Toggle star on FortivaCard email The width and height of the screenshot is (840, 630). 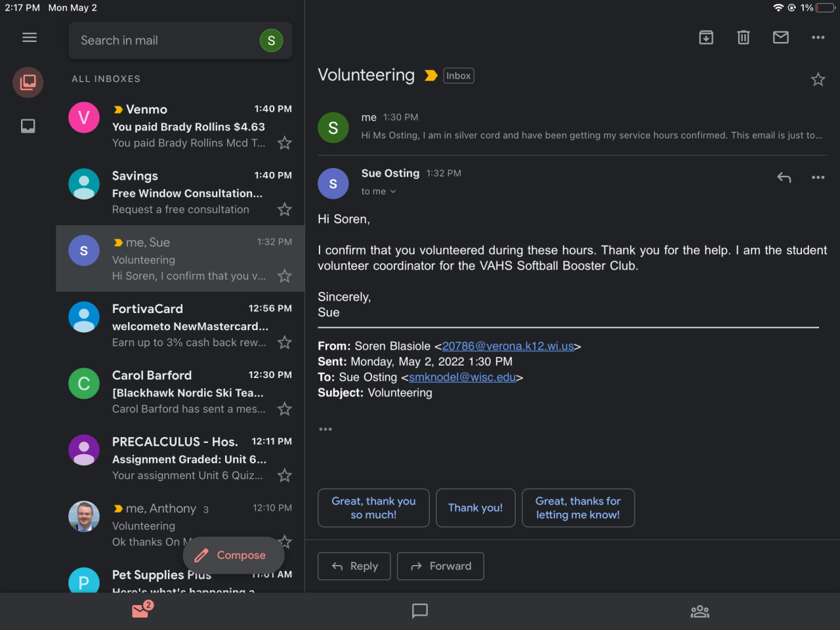284,343
